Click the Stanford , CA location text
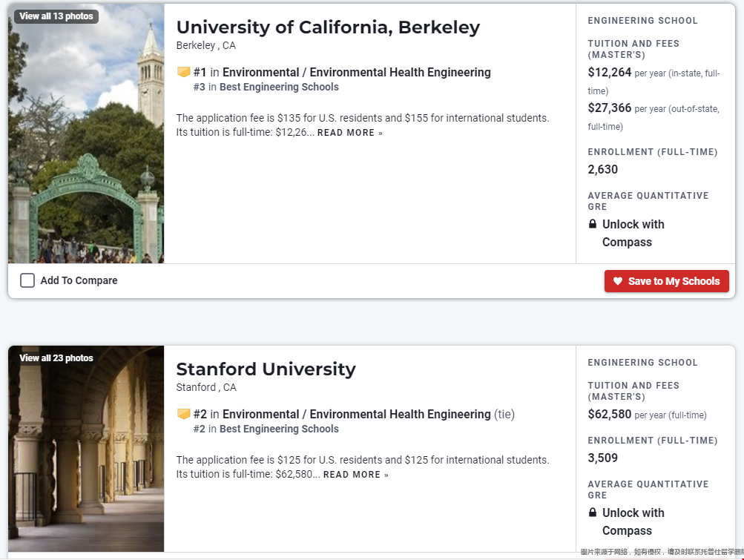Viewport: 744px width, 560px height. tap(206, 387)
